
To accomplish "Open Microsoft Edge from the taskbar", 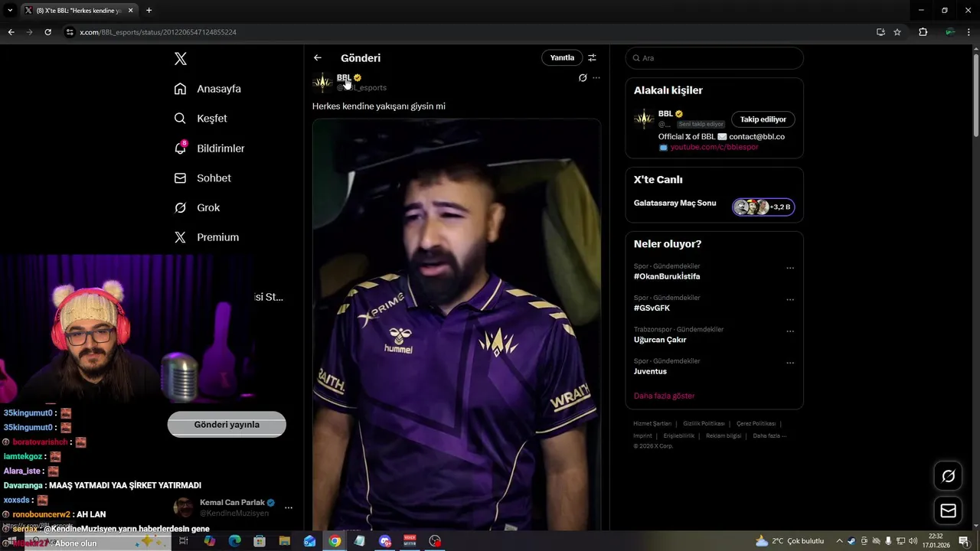I will (235, 541).
